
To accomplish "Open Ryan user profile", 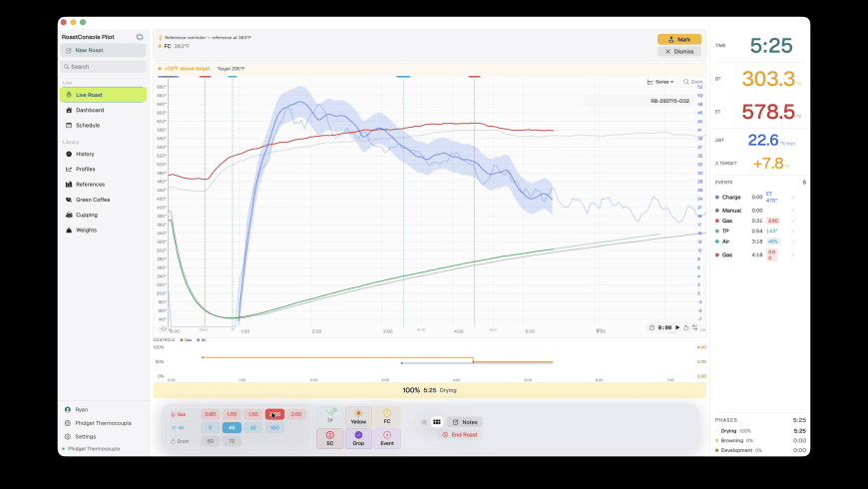I will coord(103,410).
